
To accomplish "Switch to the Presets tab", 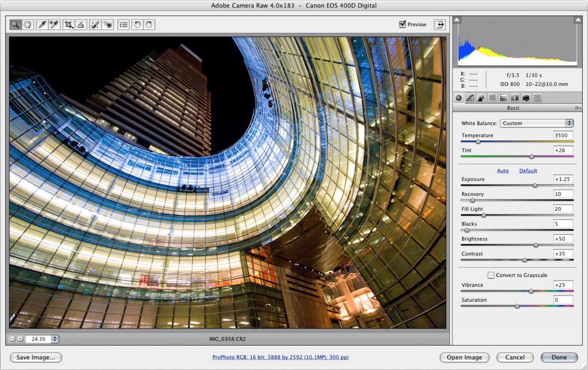I will pyautogui.click(x=537, y=98).
